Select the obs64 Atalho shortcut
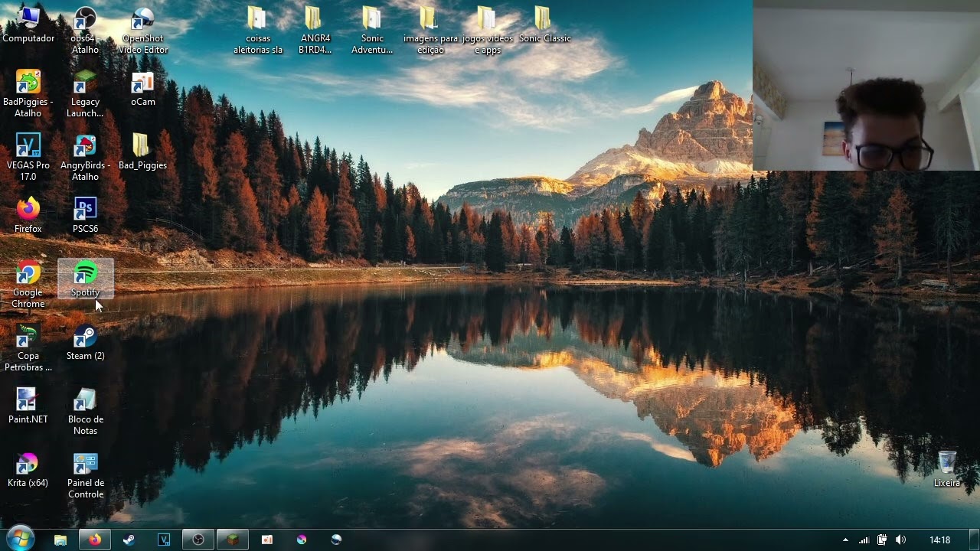The height and width of the screenshot is (551, 980). point(85,31)
